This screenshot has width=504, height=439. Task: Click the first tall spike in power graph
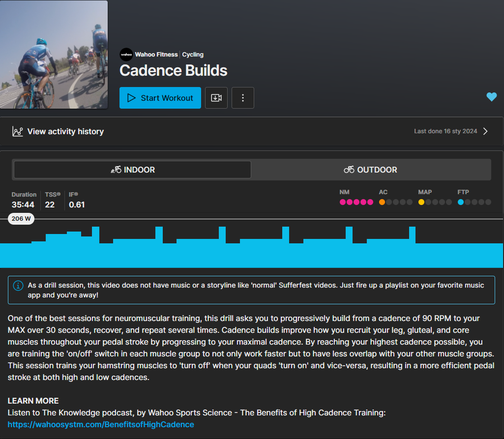coord(95,235)
